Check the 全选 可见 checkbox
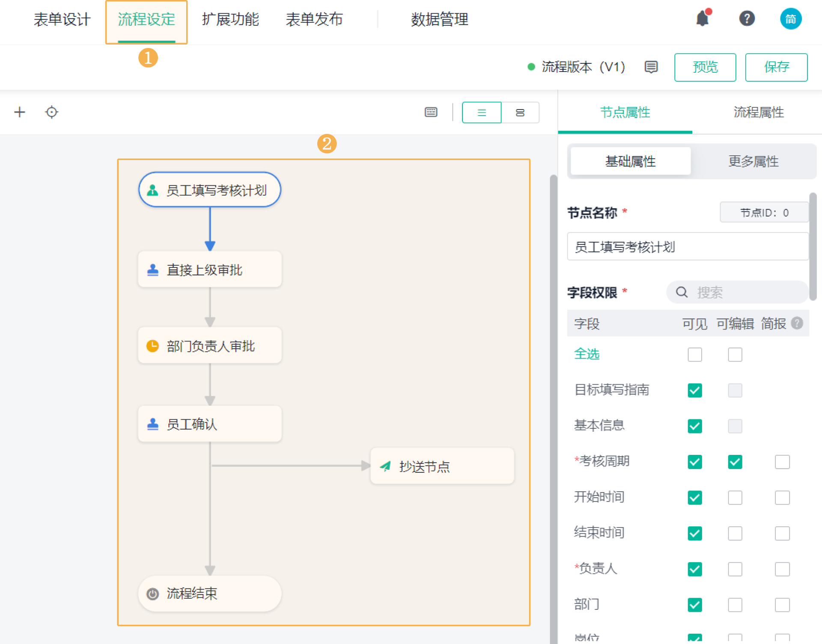Screen dimensions: 822x644 coord(694,354)
